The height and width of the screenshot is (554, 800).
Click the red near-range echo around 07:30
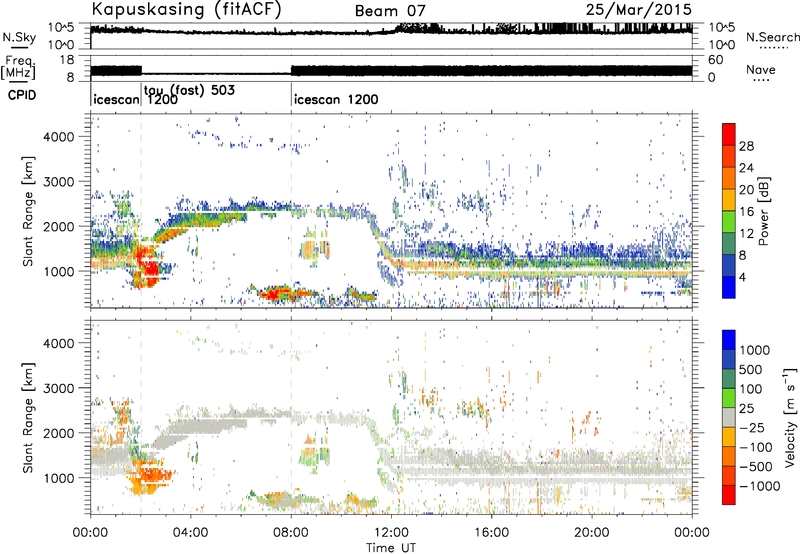pos(274,293)
